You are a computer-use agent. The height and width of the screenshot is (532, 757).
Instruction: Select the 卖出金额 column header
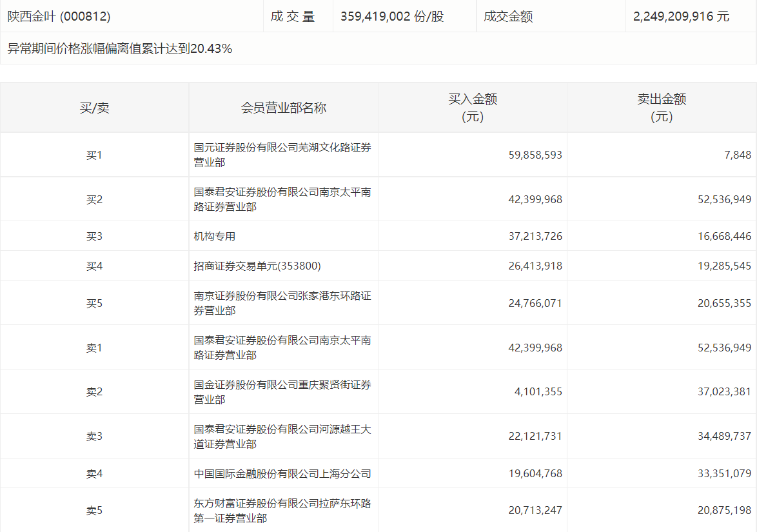pyautogui.click(x=662, y=108)
